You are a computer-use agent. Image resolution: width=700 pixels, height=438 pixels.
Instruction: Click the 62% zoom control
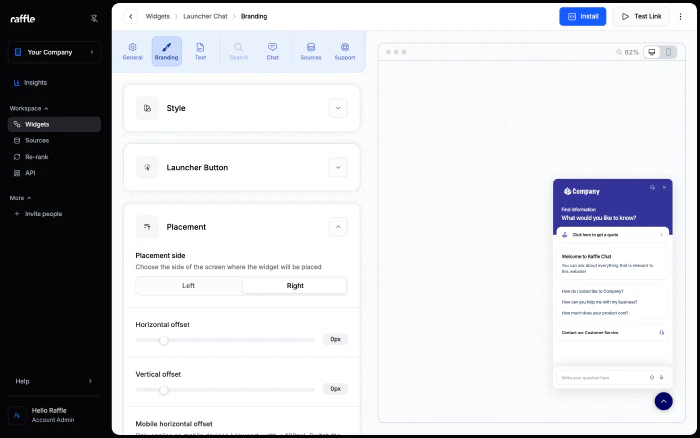pyautogui.click(x=628, y=52)
